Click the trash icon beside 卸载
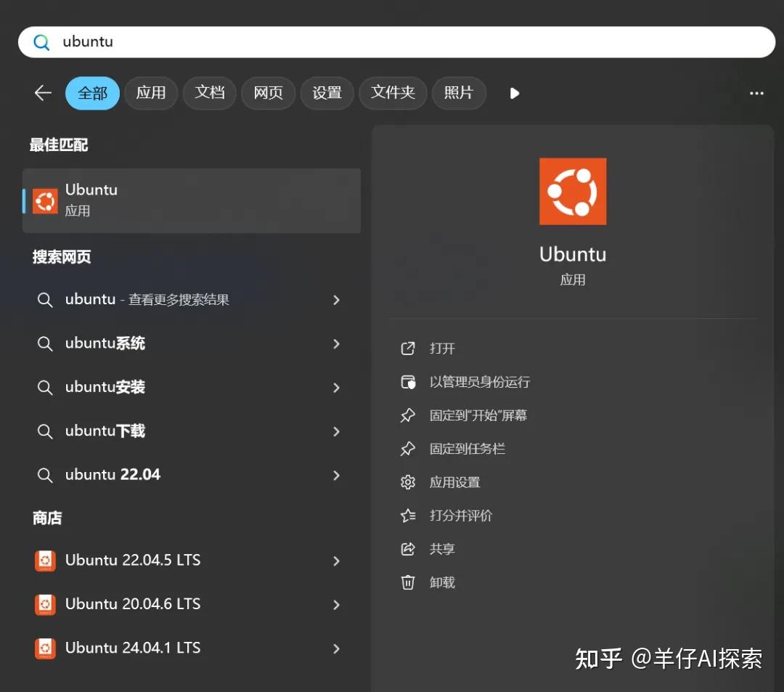The height and width of the screenshot is (692, 784). tap(408, 582)
